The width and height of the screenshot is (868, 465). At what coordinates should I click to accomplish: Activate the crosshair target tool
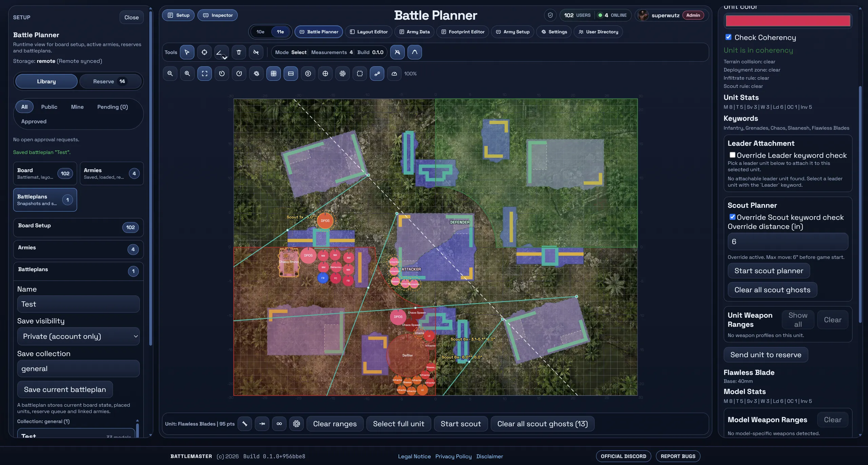[x=204, y=52]
